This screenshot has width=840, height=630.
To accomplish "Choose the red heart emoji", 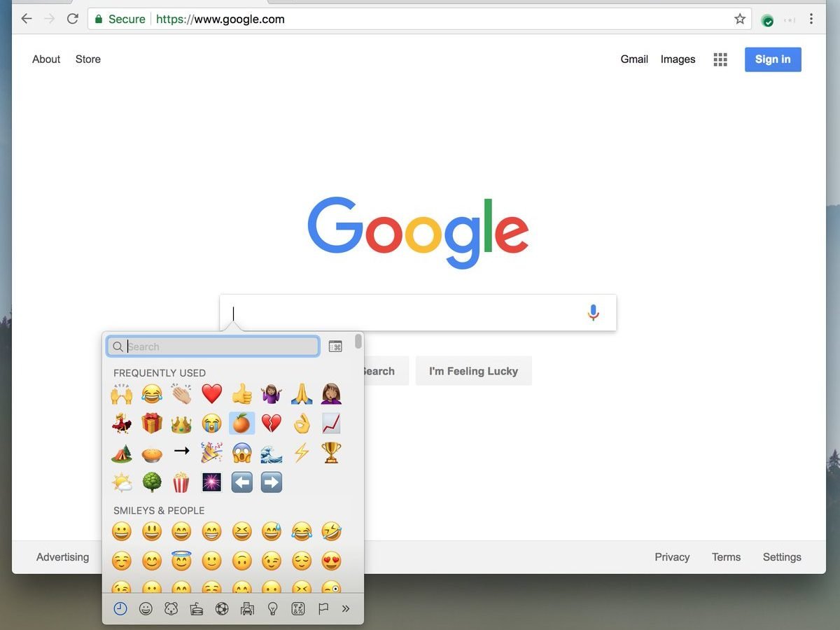I will click(211, 394).
